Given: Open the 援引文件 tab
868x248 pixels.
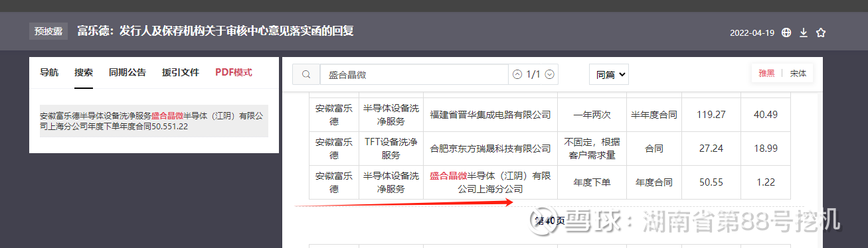Looking at the screenshot, I should [x=181, y=73].
